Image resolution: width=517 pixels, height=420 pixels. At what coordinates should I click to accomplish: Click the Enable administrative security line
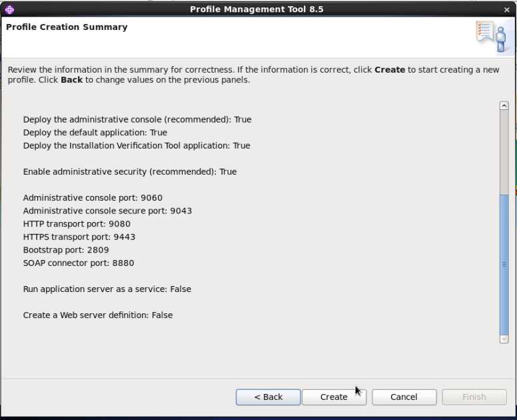[x=130, y=172]
